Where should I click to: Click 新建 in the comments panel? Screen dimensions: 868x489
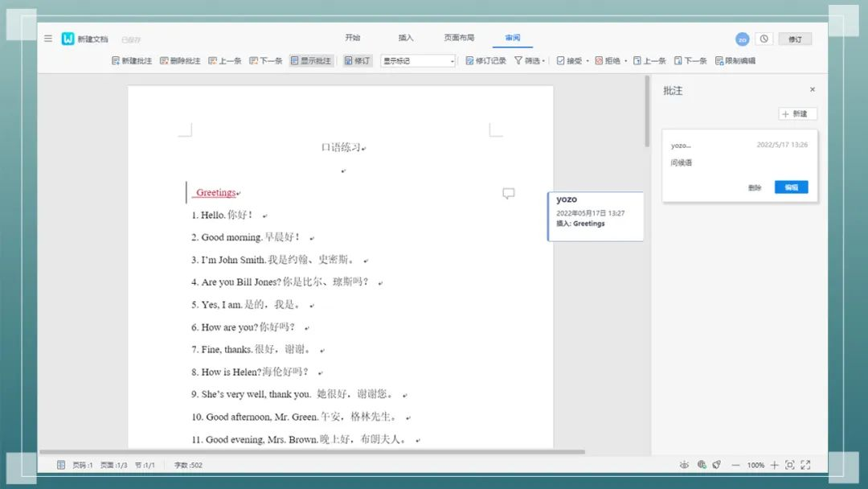(796, 113)
